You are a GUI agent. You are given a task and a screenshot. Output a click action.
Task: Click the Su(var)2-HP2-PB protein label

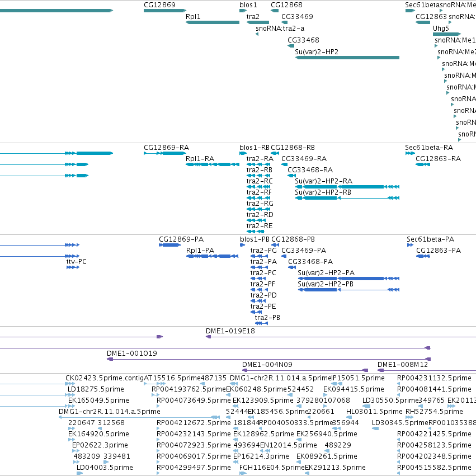(x=326, y=284)
